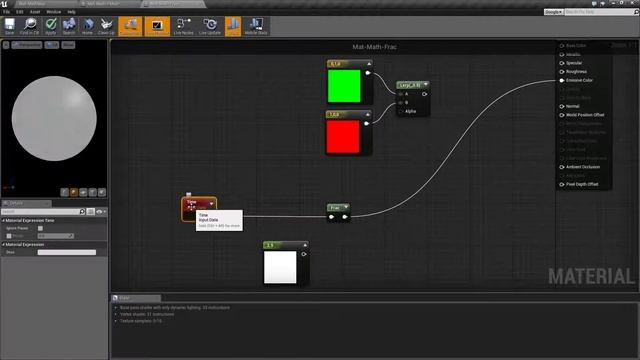
Task: Open the Asset menu
Action: pyautogui.click(x=35, y=12)
